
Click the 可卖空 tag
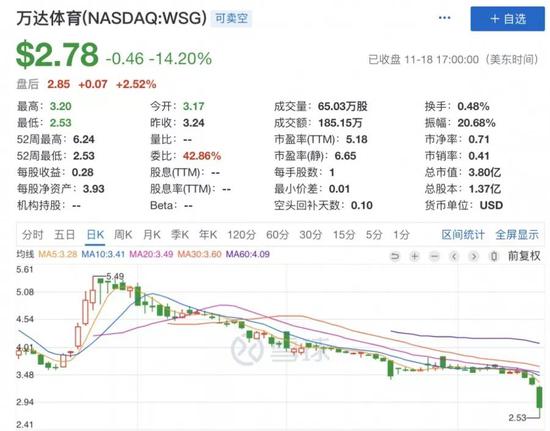pos(231,18)
